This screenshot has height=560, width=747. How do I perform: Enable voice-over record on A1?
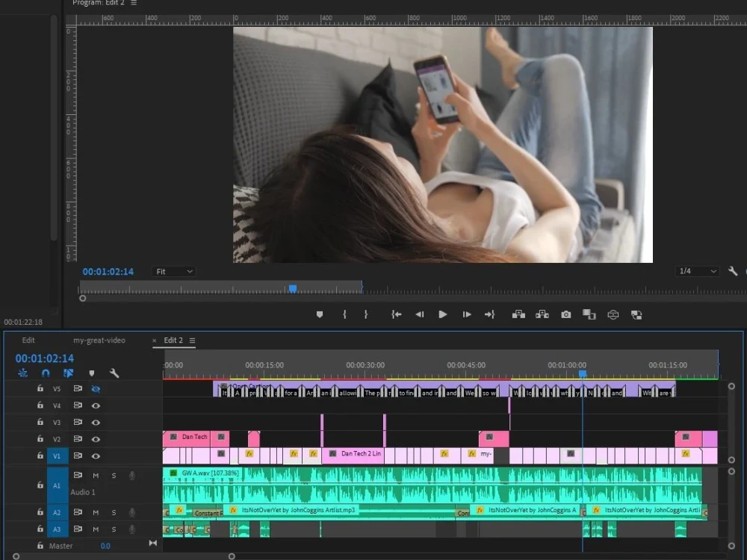[x=132, y=475]
